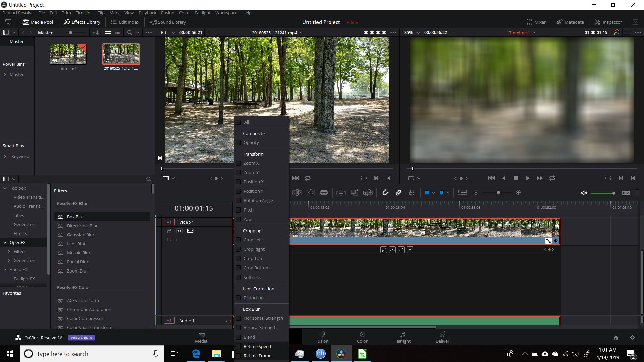Enable the Rotation Angle checkbox
This screenshot has width=644, height=362.
point(238,200)
